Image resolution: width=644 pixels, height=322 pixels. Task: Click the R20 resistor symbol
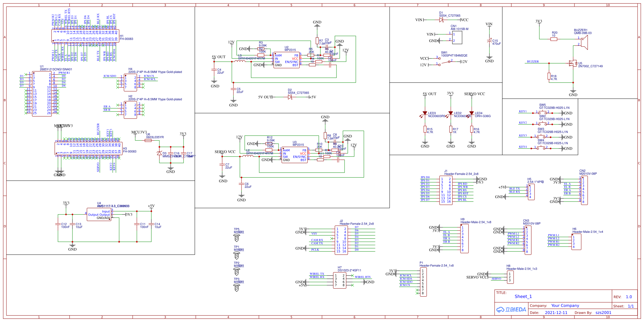[554, 39]
